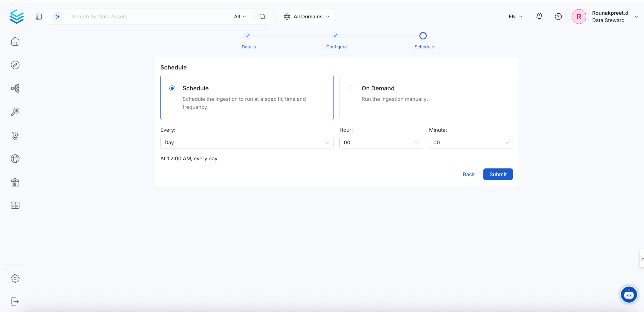The height and width of the screenshot is (312, 644).
Task: Expand the Every Day dropdown
Action: point(247,142)
